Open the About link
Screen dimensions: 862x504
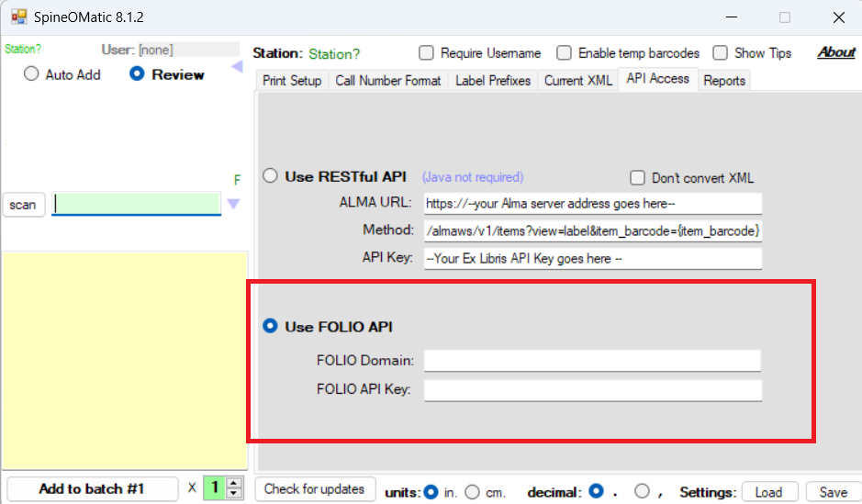click(x=835, y=52)
